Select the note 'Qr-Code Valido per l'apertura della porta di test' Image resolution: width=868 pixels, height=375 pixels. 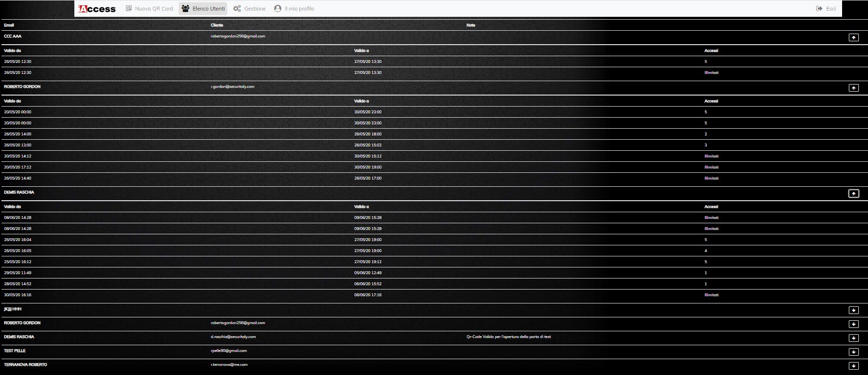coord(509,337)
